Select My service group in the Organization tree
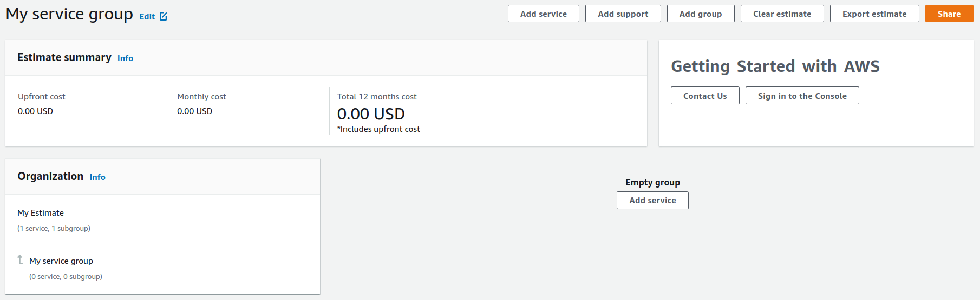This screenshot has height=300, width=980. pos(61,261)
